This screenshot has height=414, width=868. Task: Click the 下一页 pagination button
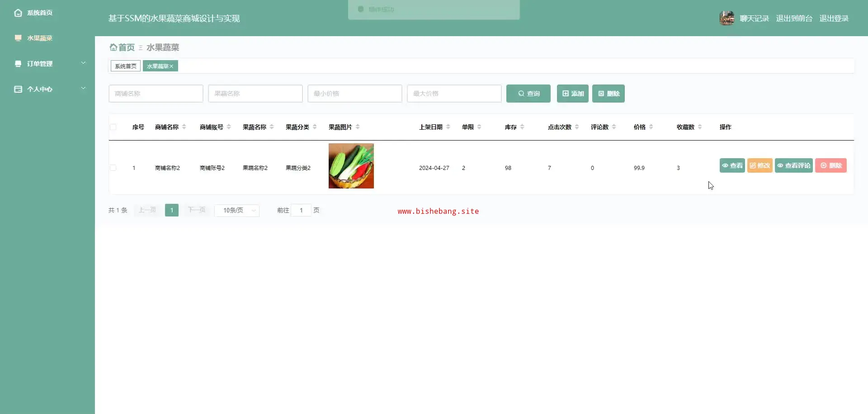pyautogui.click(x=197, y=210)
